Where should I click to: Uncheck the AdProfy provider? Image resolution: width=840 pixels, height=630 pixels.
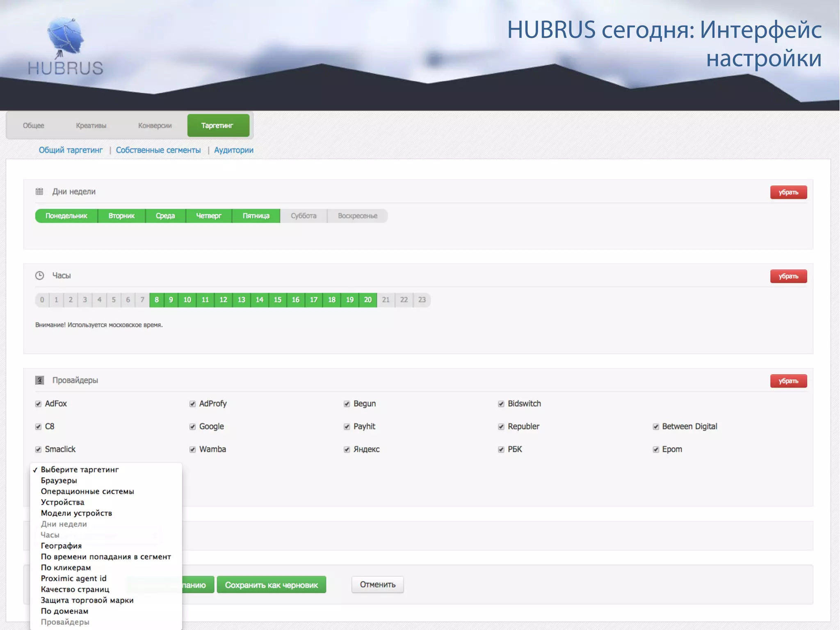pyautogui.click(x=192, y=404)
